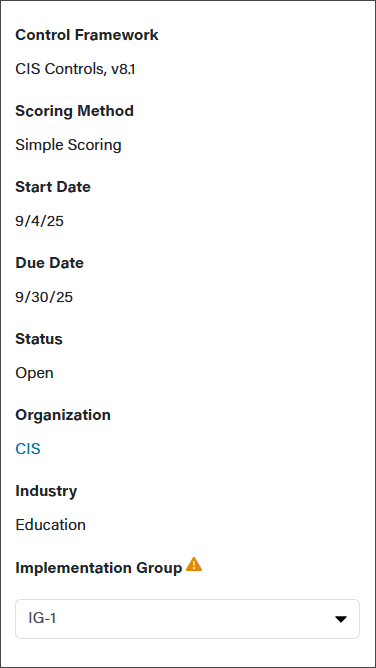Select the IG-1 value text in the dropdown

42,618
